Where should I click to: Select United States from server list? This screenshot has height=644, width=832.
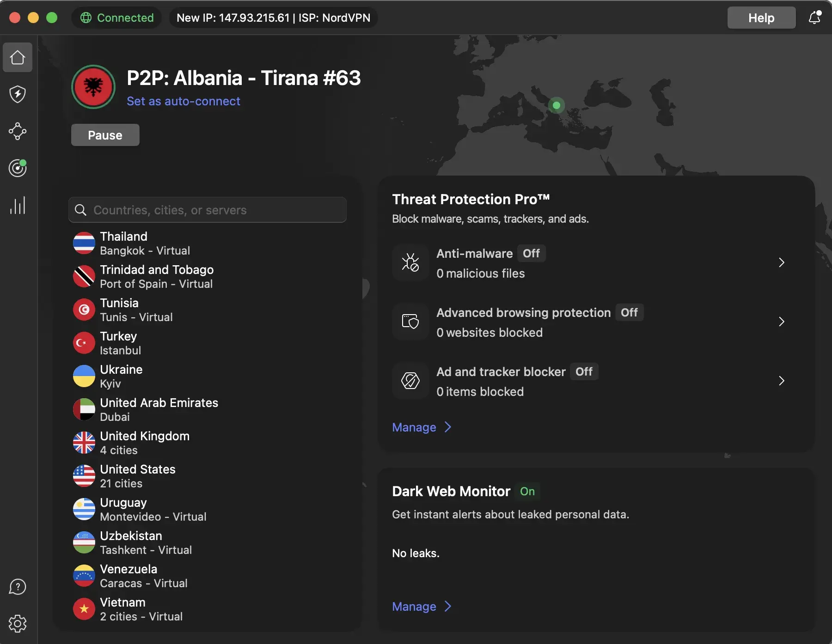click(138, 476)
